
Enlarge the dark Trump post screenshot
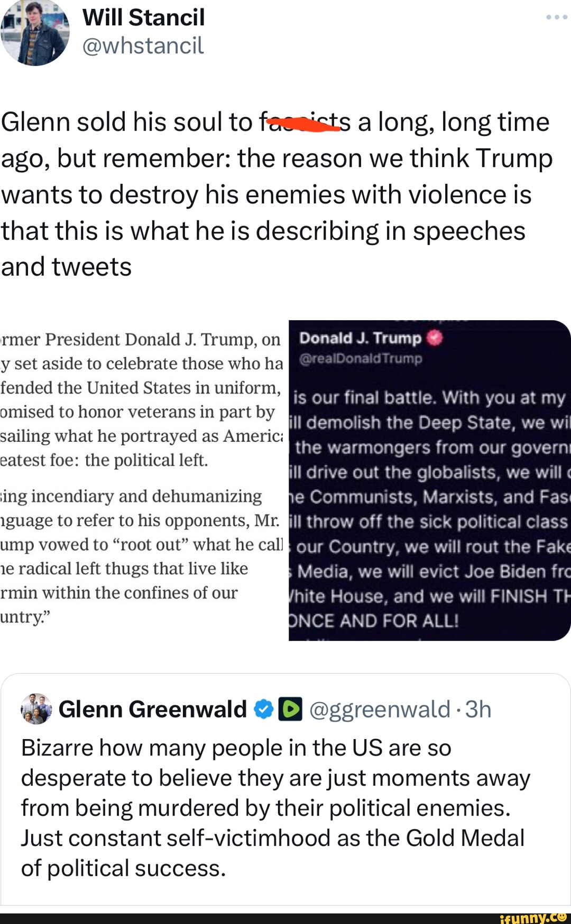[x=429, y=481]
